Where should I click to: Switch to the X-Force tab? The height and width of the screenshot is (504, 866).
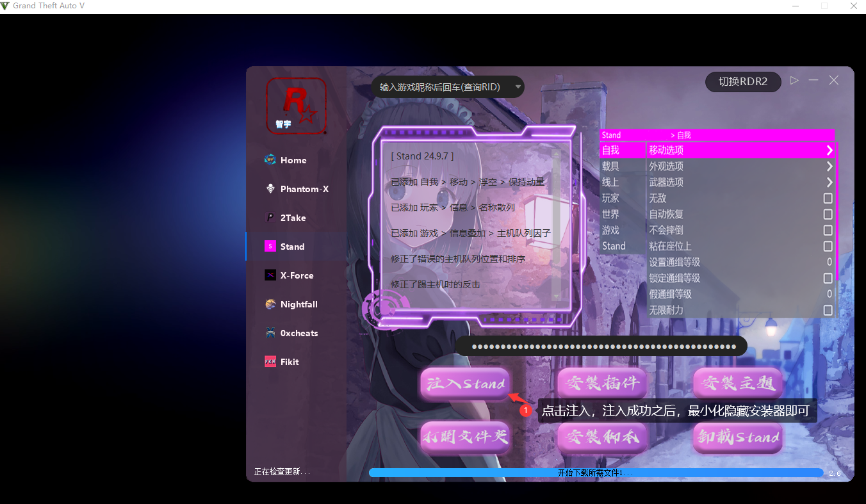coord(297,275)
